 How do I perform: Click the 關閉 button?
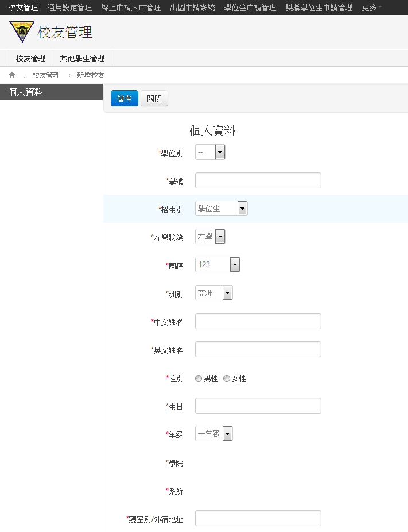tap(154, 98)
